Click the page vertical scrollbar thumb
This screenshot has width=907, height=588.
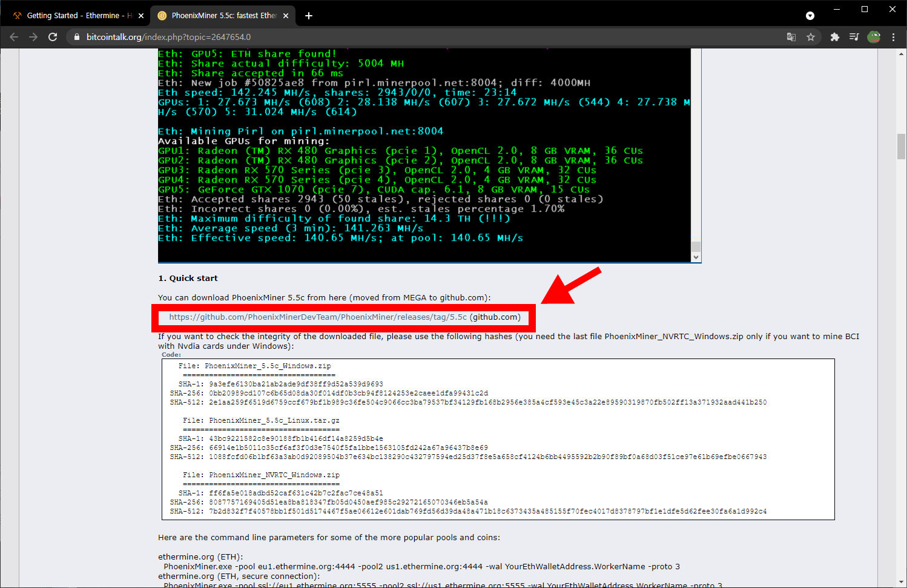(x=901, y=147)
